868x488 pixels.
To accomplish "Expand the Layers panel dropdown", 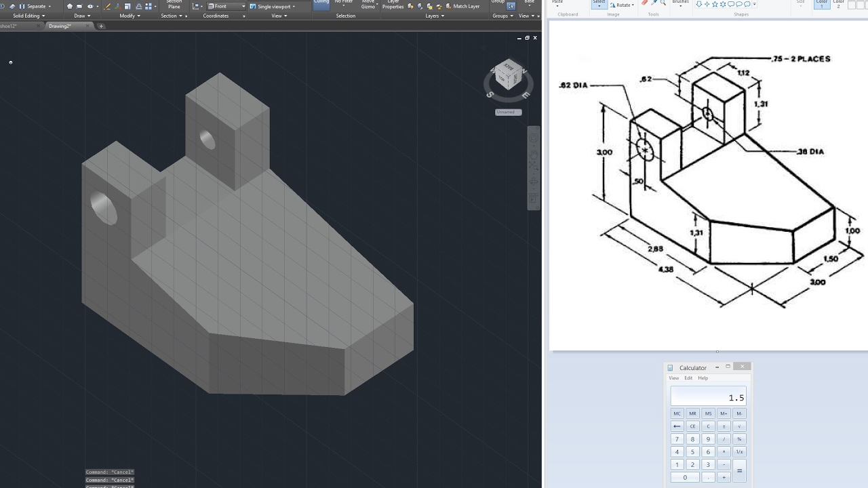I will click(x=435, y=16).
